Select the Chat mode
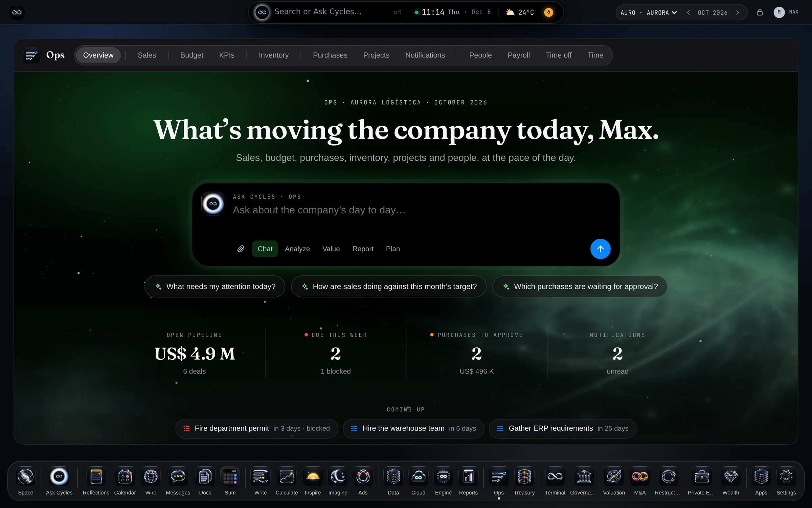The width and height of the screenshot is (812, 508). pos(265,249)
